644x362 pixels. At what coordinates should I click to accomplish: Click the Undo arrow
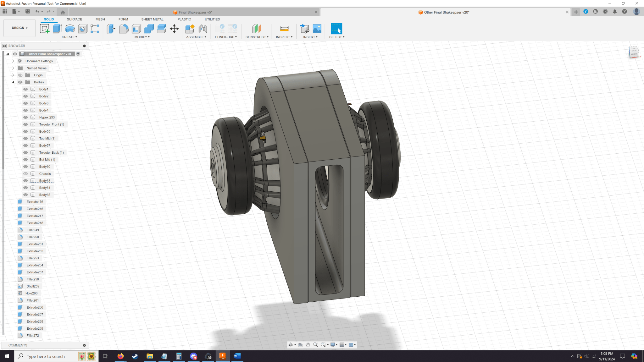pos(37,12)
